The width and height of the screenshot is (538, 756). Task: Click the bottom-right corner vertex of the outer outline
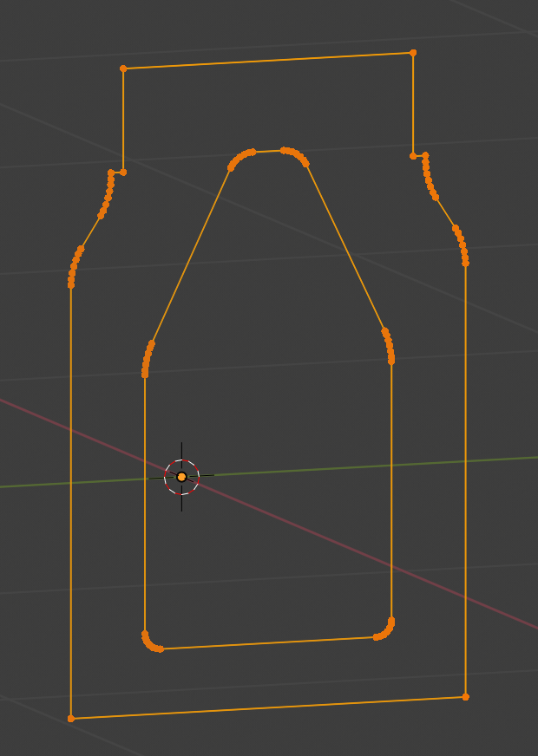(466, 696)
